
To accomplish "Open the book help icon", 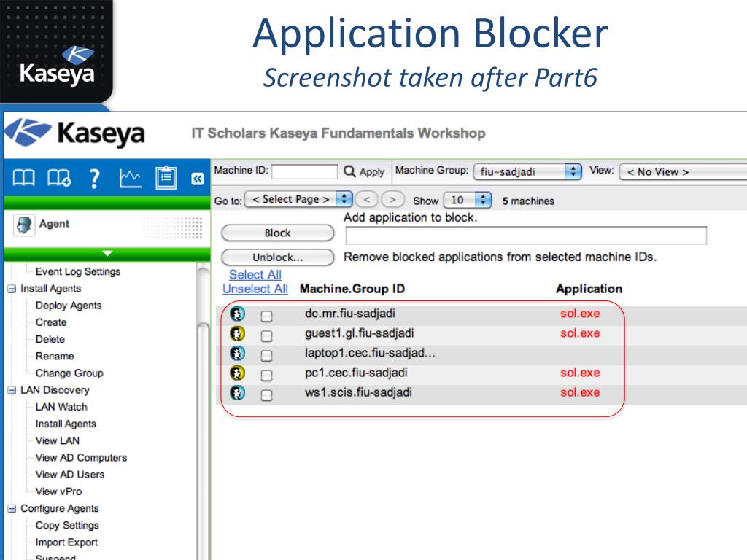I will (x=23, y=178).
